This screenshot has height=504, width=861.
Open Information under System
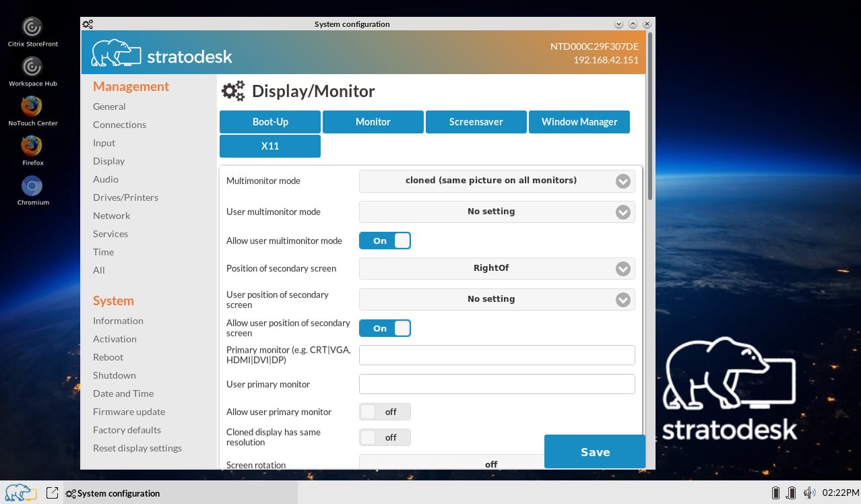pos(118,321)
